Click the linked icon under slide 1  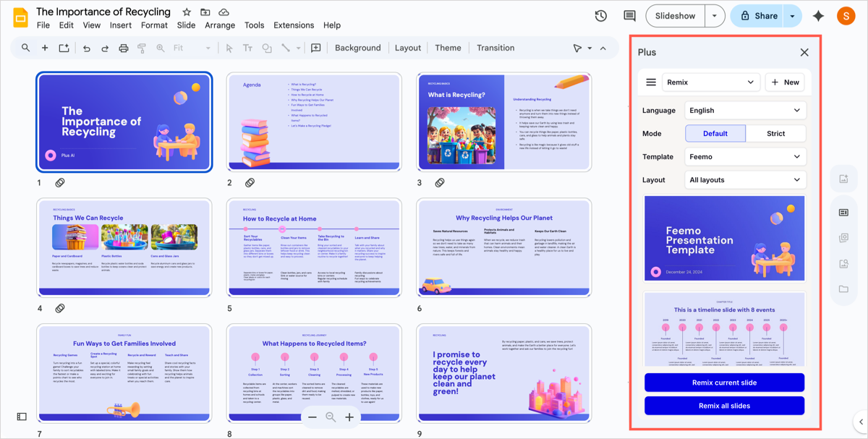[x=60, y=183]
